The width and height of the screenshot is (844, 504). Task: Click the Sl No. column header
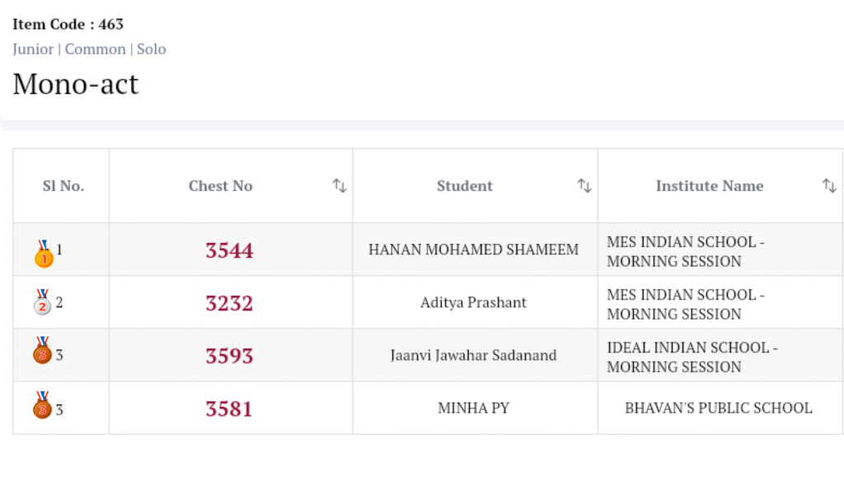click(63, 186)
